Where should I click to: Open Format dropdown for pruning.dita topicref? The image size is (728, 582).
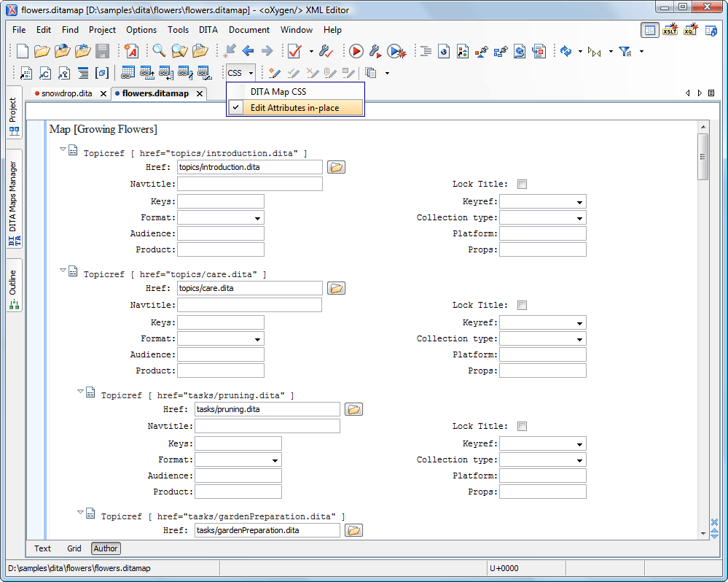275,460
